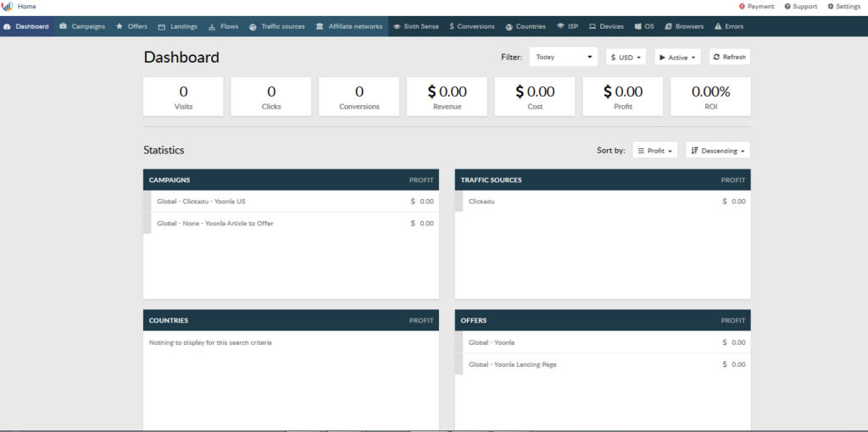The width and height of the screenshot is (868, 432).
Task: Open the Countries report
Action: pyautogui.click(x=526, y=26)
